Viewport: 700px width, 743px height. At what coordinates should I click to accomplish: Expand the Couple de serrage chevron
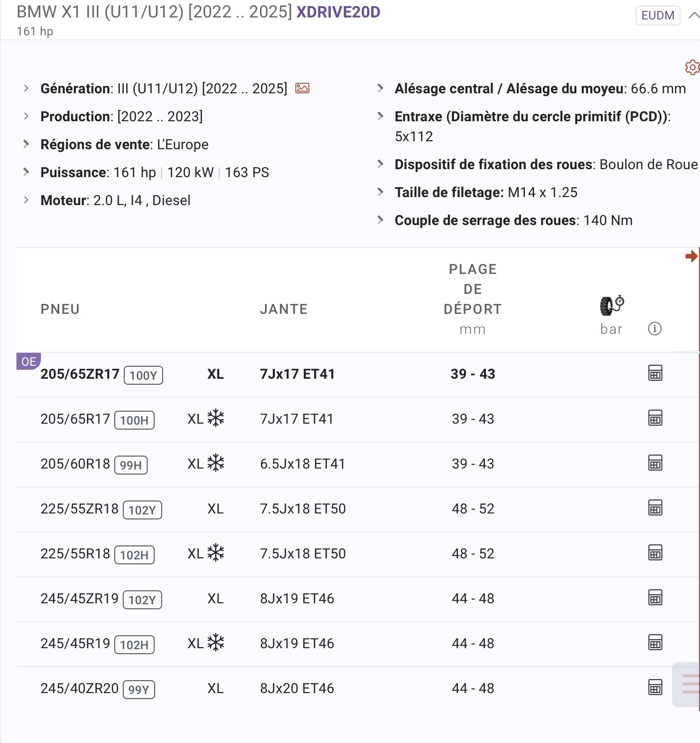[381, 220]
